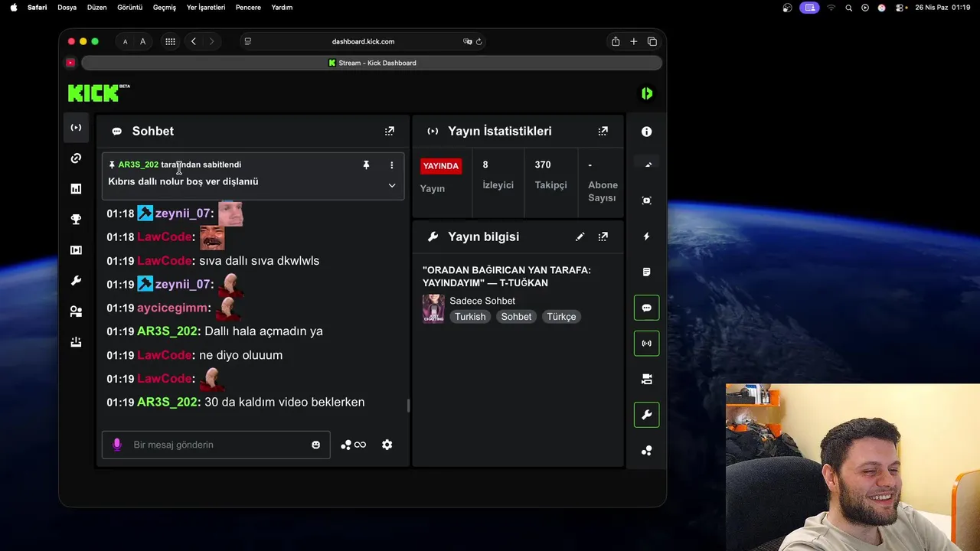Open the Stream section in left sidebar
The image size is (980, 551).
[76, 128]
